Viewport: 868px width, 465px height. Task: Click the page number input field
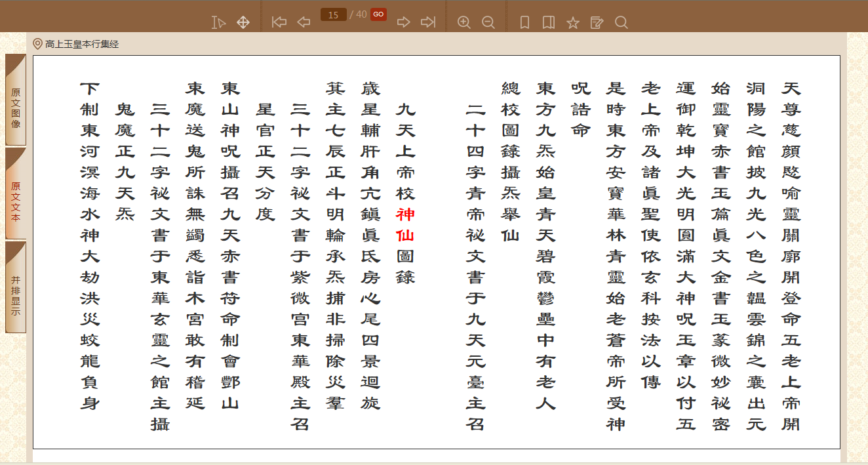334,15
